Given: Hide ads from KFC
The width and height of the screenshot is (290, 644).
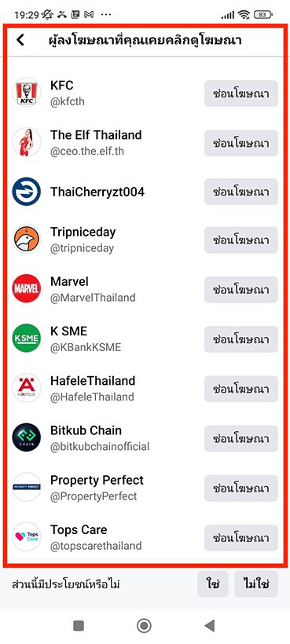Looking at the screenshot, I should click(x=241, y=93).
